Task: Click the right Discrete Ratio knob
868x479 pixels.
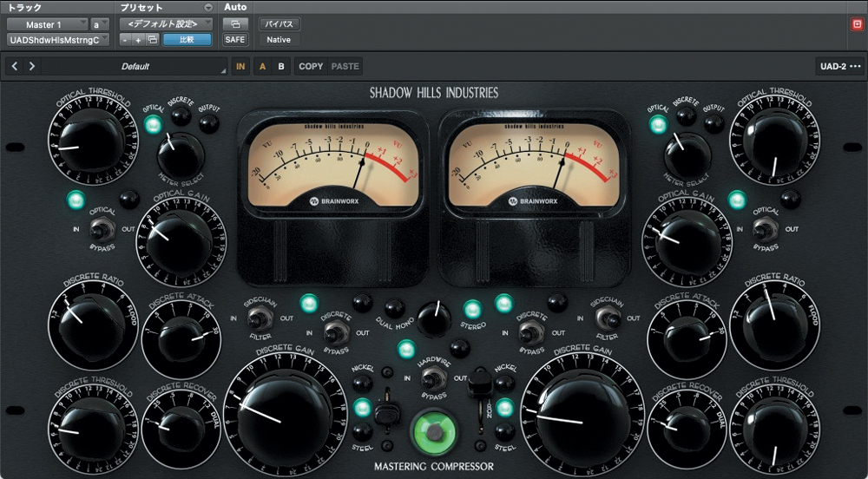Action: point(775,324)
